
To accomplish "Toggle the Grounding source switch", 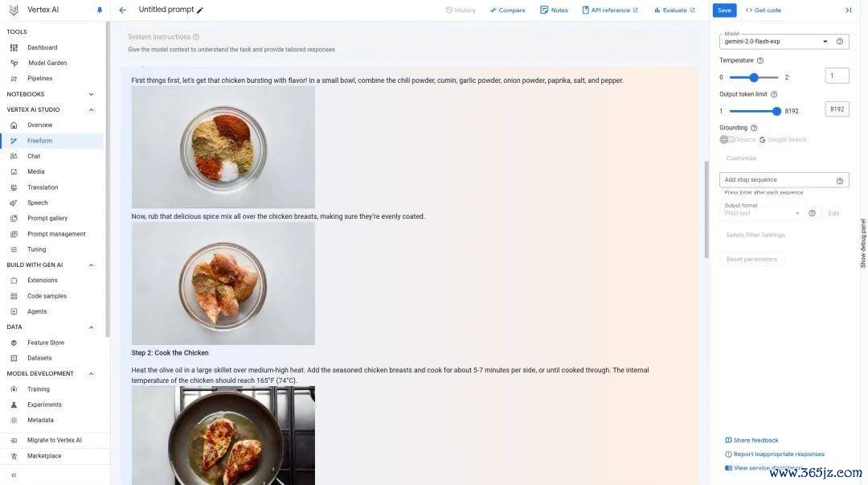I will click(x=727, y=140).
